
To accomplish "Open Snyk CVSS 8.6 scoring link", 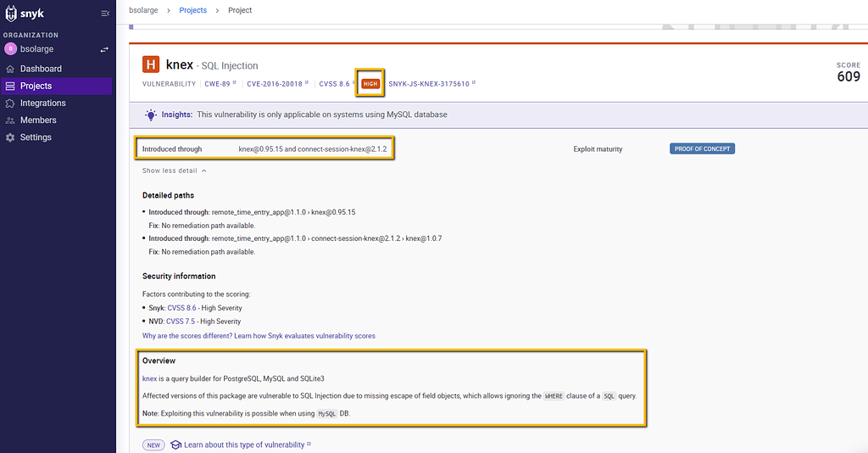I will click(181, 308).
